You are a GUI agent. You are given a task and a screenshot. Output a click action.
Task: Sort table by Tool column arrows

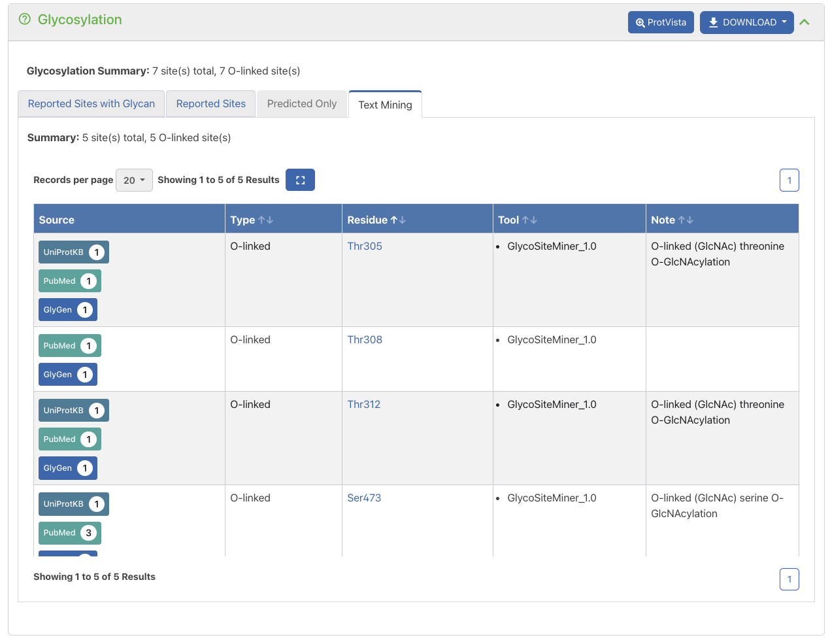click(529, 220)
